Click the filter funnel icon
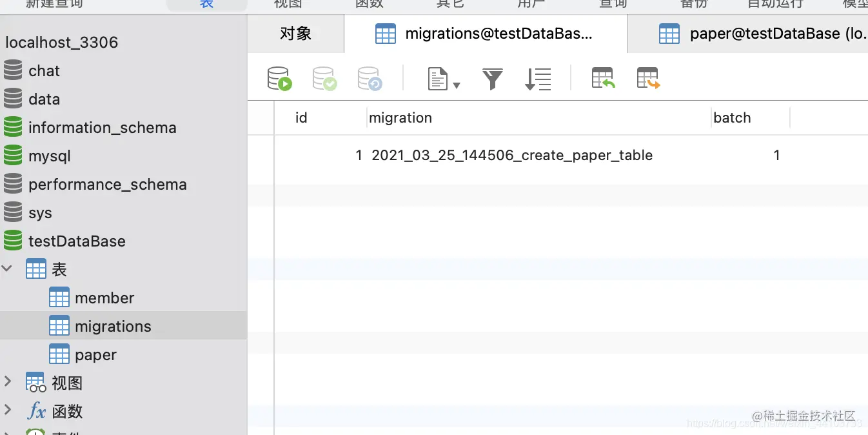 click(493, 79)
